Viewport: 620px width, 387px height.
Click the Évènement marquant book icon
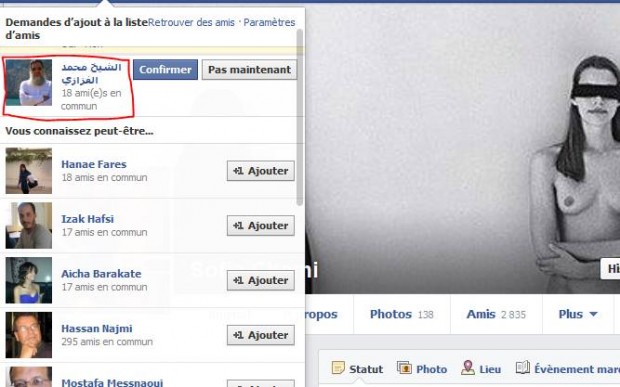coord(522,368)
